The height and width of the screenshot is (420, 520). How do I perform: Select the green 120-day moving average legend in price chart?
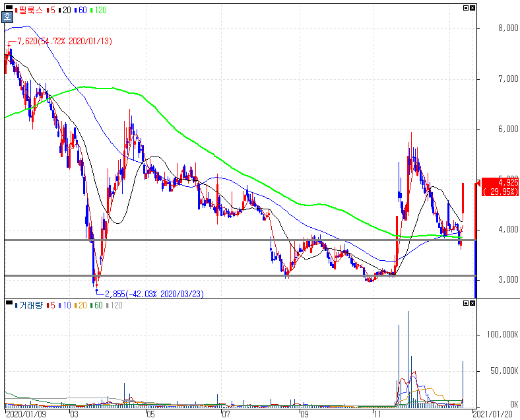(x=98, y=11)
